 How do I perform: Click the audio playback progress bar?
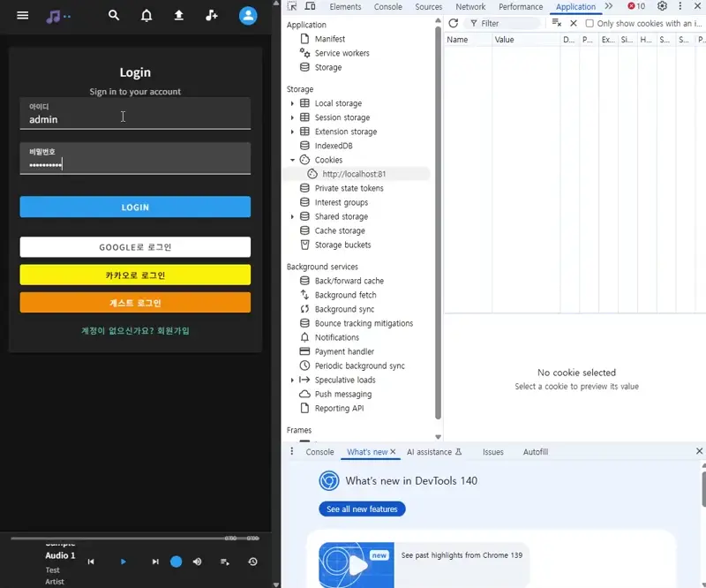tap(115, 538)
